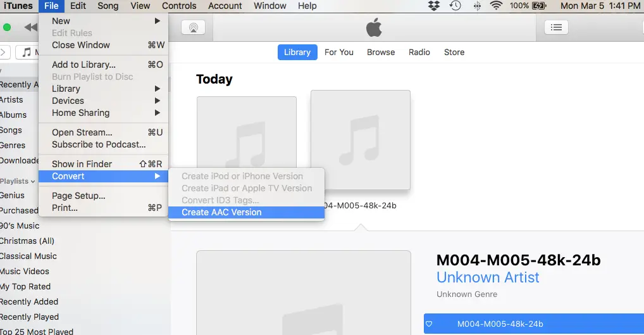Open the Up Next list button

(556, 27)
